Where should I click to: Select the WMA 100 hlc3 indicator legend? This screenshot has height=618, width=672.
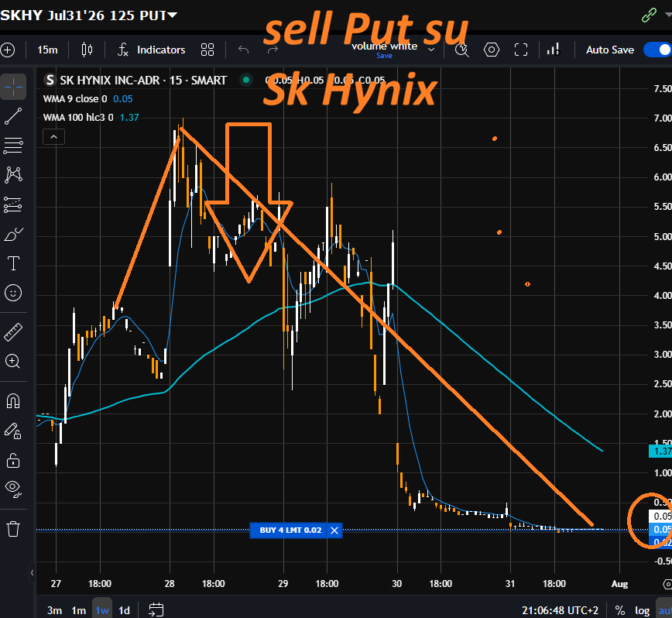(91, 118)
